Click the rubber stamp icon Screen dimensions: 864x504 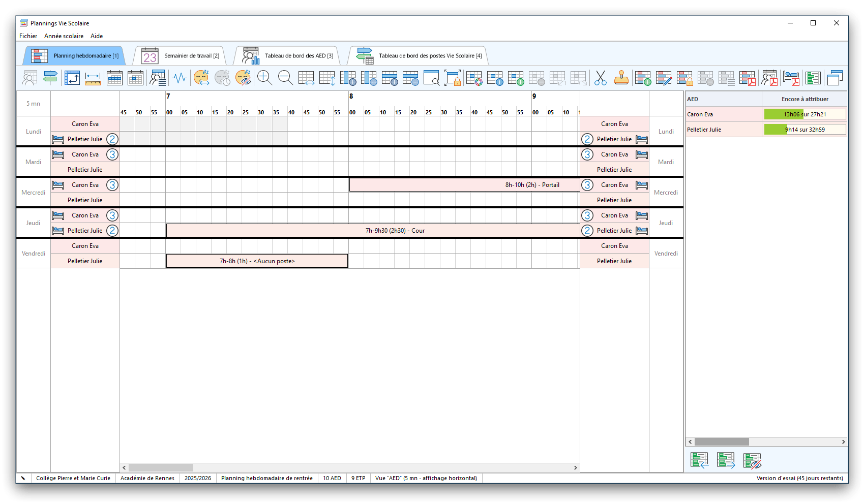tap(621, 78)
